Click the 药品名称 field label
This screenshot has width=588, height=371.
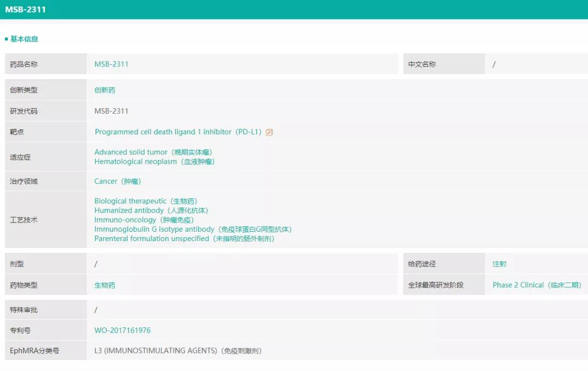coord(23,64)
